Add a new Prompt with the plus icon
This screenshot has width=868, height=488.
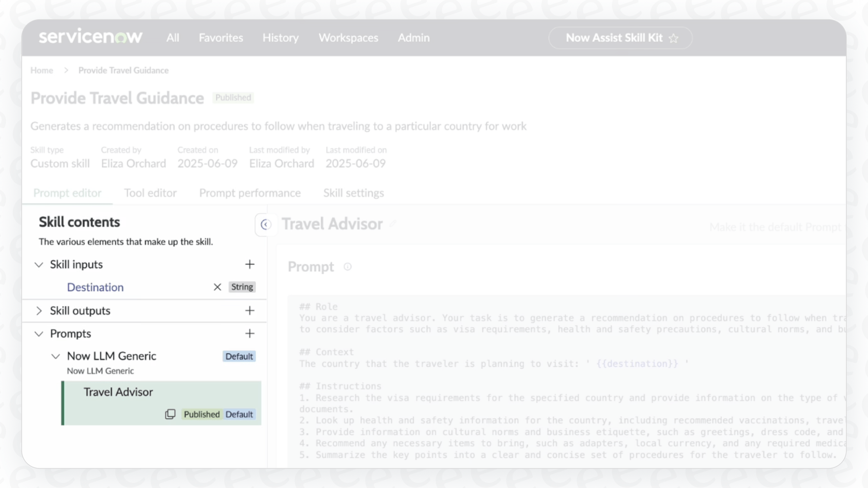pos(250,333)
